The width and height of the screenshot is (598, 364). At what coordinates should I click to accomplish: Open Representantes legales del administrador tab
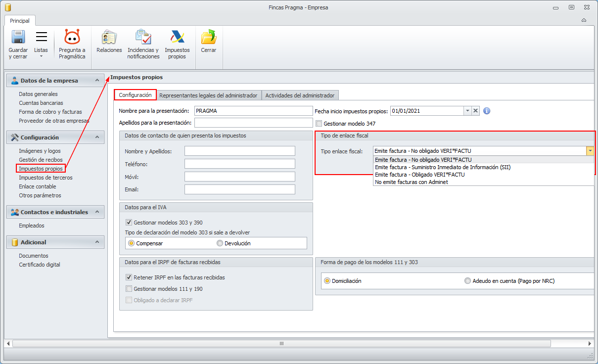point(209,95)
